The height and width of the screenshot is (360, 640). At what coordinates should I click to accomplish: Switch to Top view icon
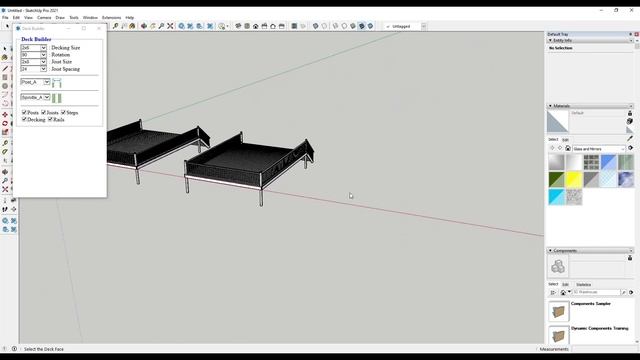tap(247, 26)
